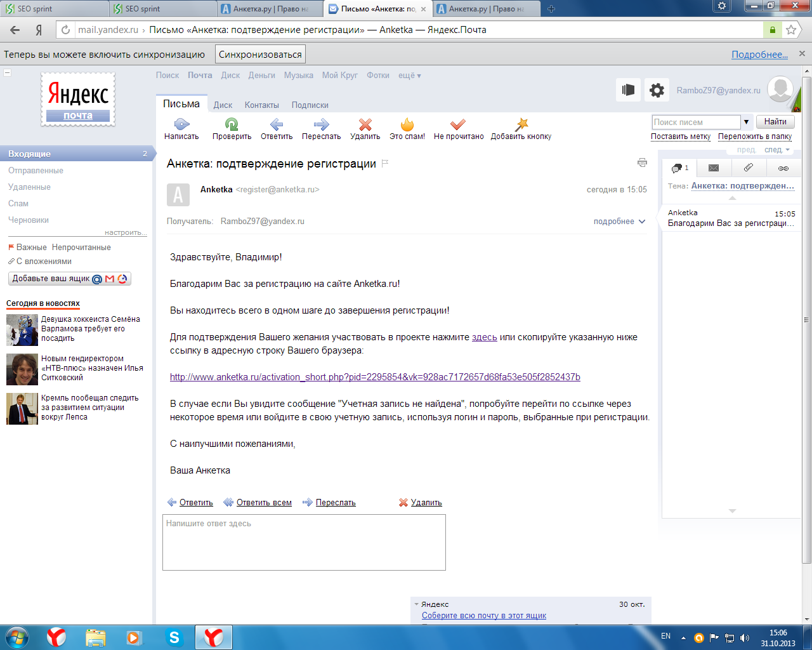Open the Поставить метку dropdown
Screen dimensions: 812x650
681,136
